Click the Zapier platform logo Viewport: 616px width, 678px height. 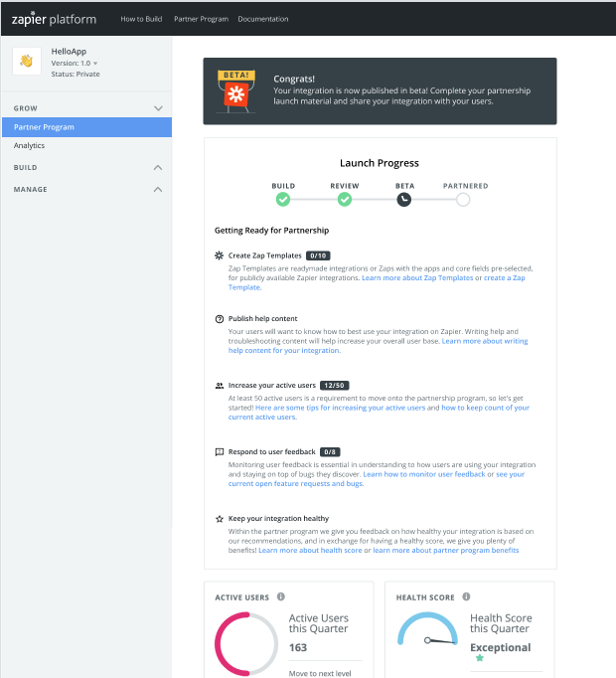tap(56, 19)
